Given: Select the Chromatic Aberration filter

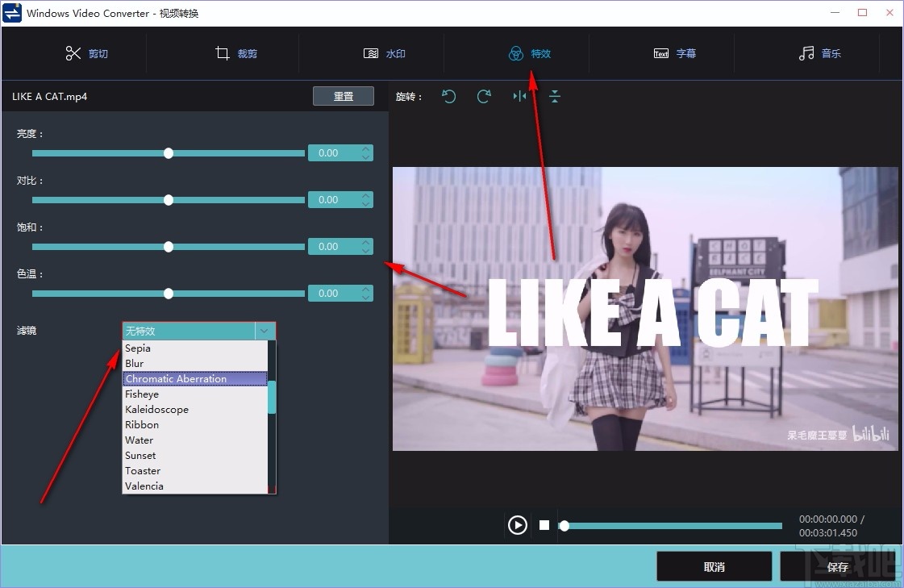Looking at the screenshot, I should click(176, 378).
